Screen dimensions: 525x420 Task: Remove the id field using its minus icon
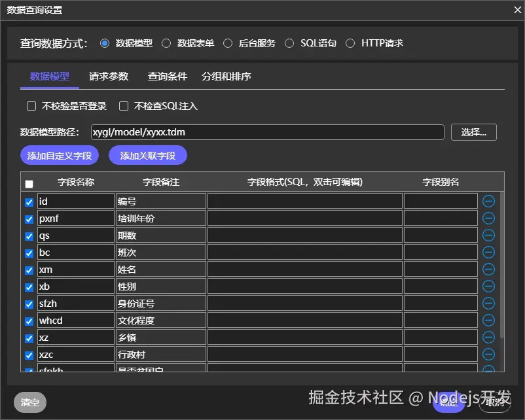(488, 201)
